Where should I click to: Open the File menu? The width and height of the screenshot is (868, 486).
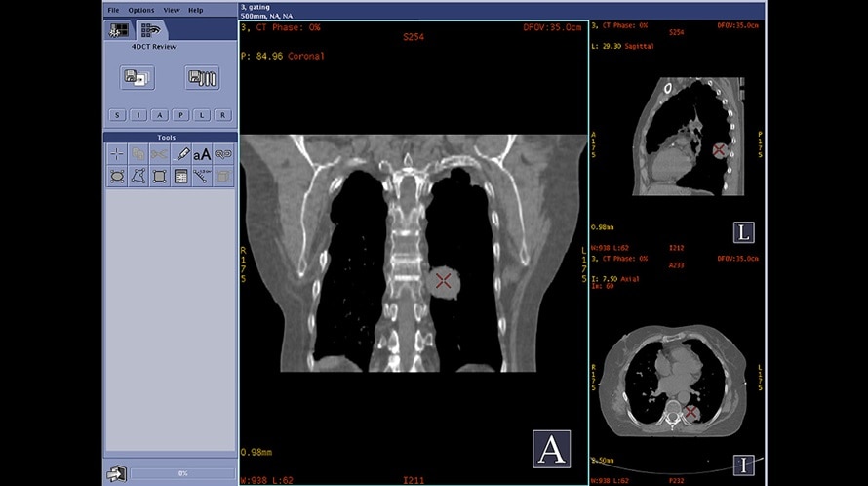coord(113,10)
